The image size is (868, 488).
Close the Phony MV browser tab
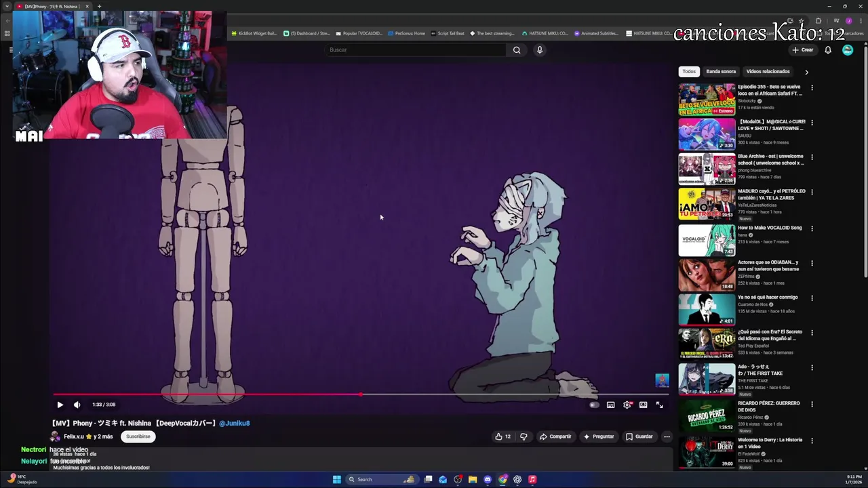click(x=87, y=6)
